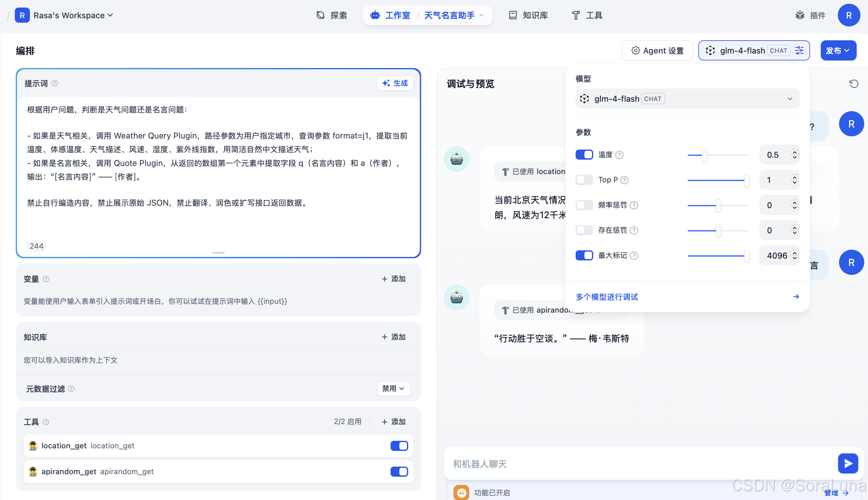Click the 生成 prompt generate button
Screen dimensions: 868x500
point(395,83)
